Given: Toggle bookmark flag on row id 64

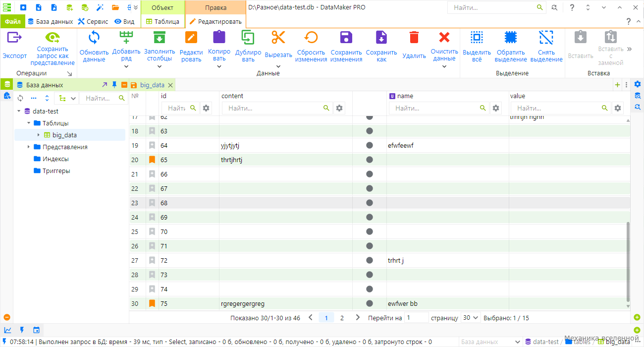Looking at the screenshot, I should tap(152, 145).
